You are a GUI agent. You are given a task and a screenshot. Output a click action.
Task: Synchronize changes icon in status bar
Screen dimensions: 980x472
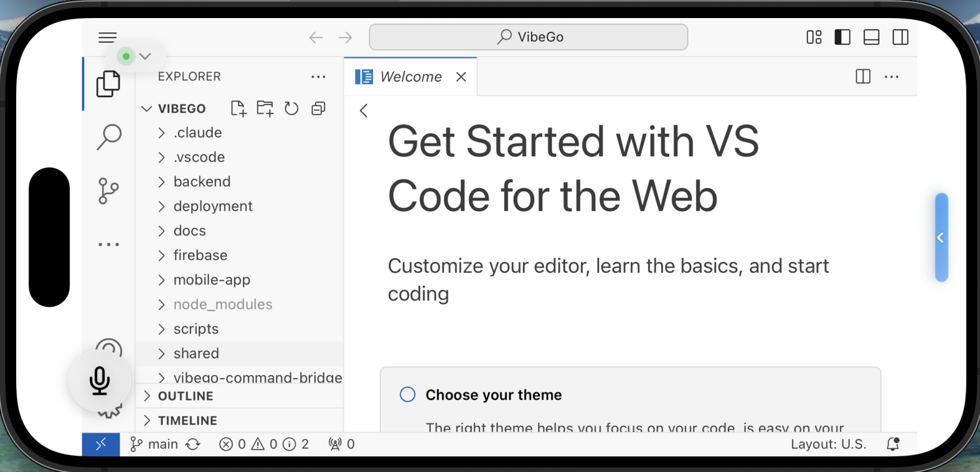coord(193,444)
